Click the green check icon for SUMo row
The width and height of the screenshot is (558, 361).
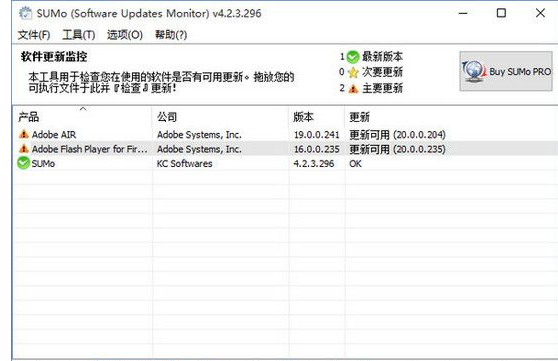(x=23, y=163)
